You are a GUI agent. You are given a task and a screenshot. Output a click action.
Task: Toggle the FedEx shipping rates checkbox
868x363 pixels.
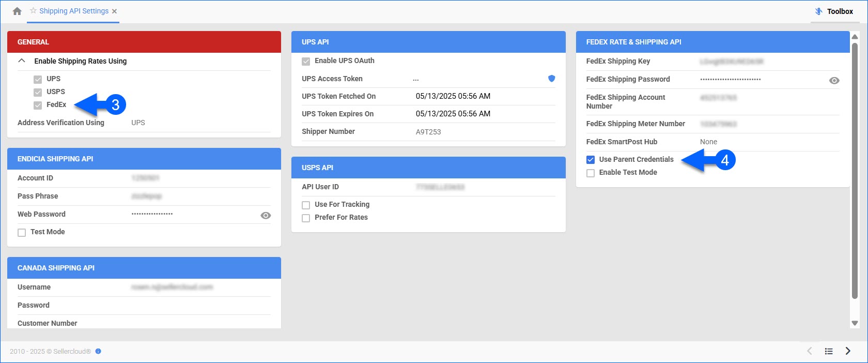coord(38,105)
